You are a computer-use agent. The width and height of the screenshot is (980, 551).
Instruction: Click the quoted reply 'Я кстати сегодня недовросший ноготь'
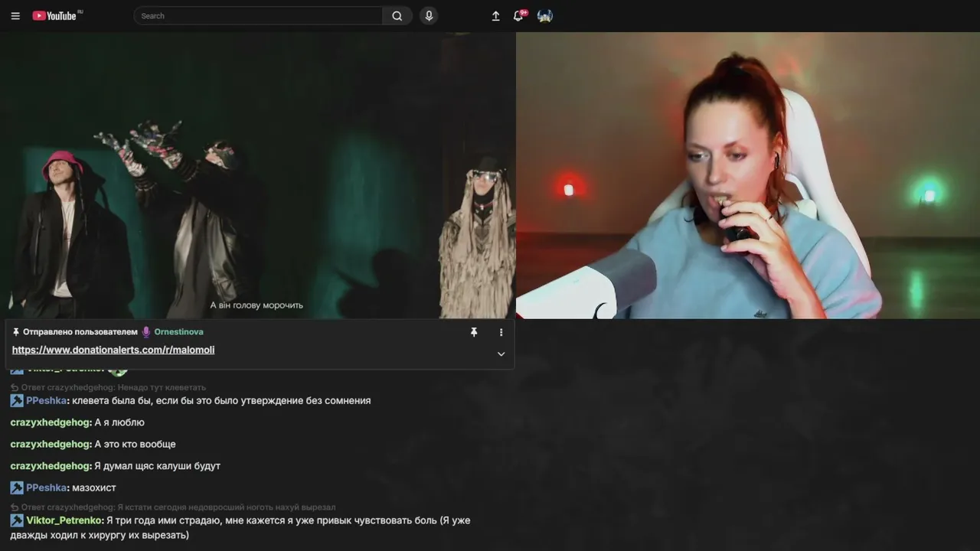pos(178,507)
